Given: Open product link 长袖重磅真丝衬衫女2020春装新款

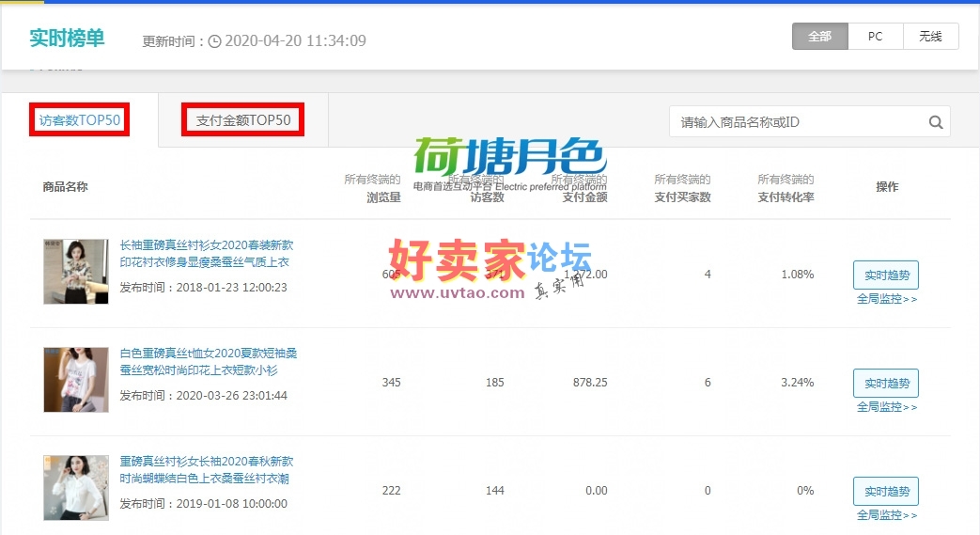Looking at the screenshot, I should (207, 254).
